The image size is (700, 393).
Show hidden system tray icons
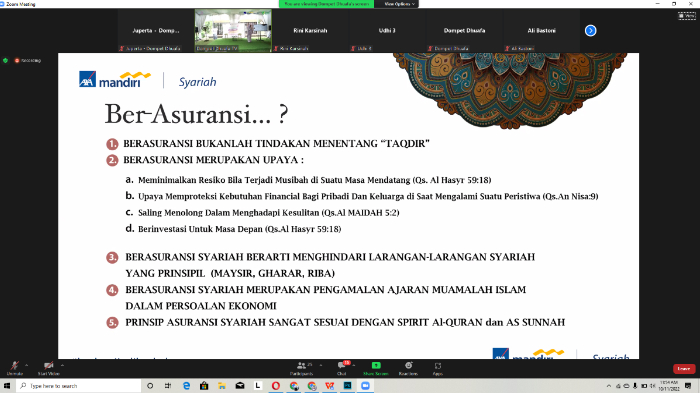608,386
